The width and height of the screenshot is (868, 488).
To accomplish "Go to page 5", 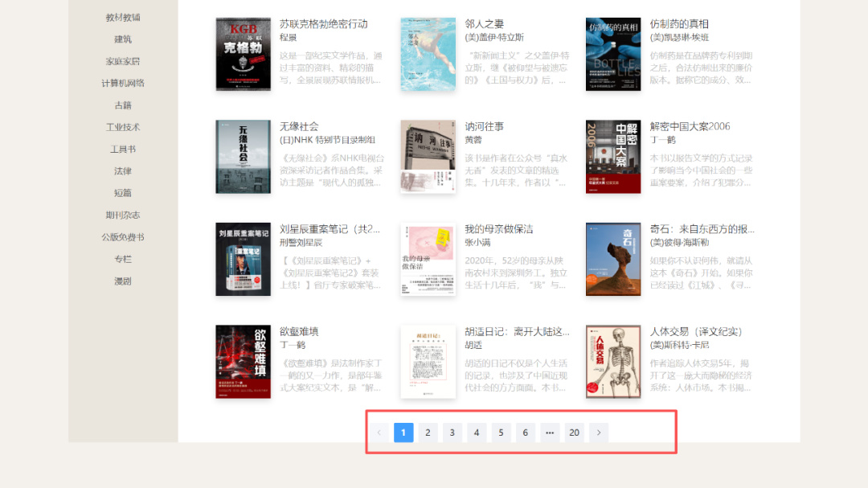I will [x=501, y=433].
